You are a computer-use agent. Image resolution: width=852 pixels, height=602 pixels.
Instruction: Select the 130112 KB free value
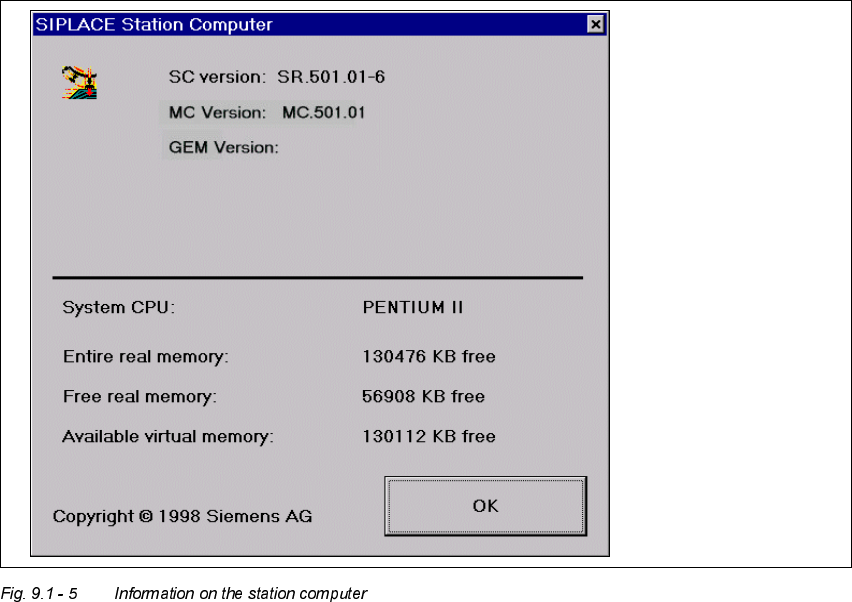[x=429, y=436]
